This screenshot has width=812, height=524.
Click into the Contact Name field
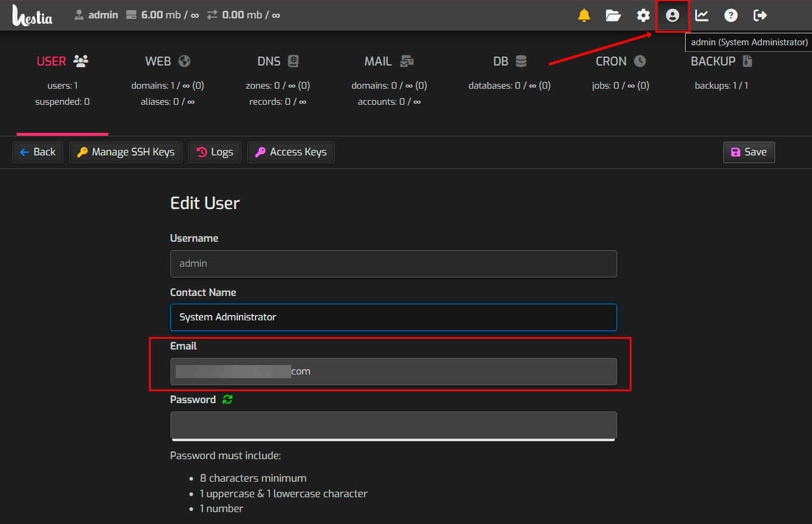click(393, 317)
